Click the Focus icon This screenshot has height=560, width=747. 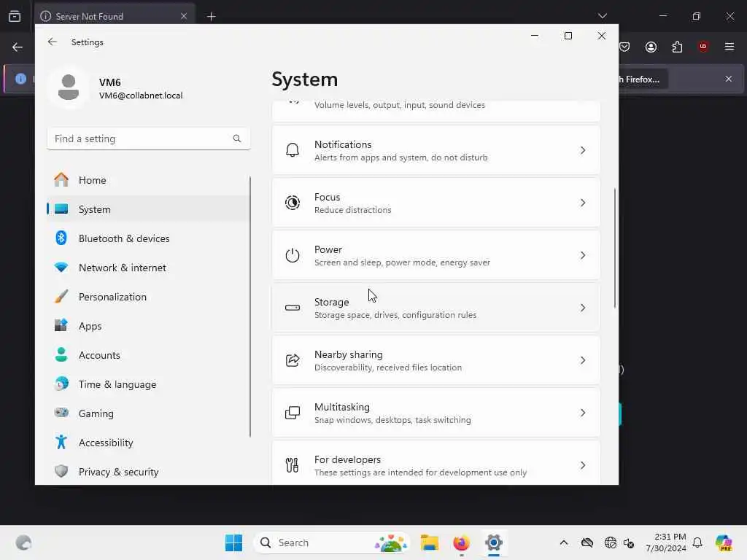pos(293,203)
